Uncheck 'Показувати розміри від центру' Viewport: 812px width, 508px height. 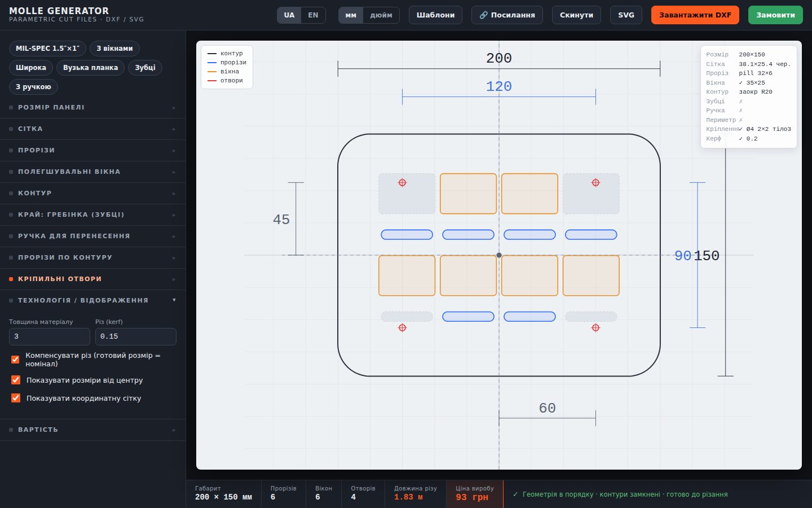(16, 380)
